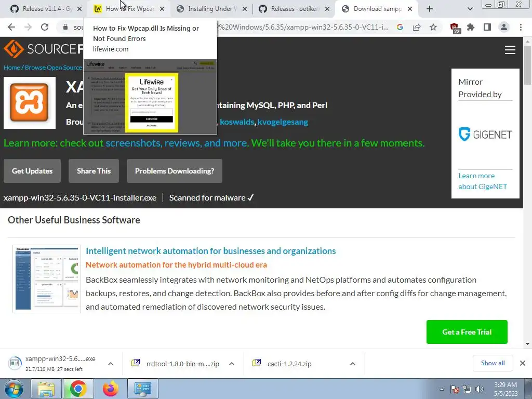Click the Chrome taskbar icon
Screen dimensions: 532x399
(x=78, y=389)
